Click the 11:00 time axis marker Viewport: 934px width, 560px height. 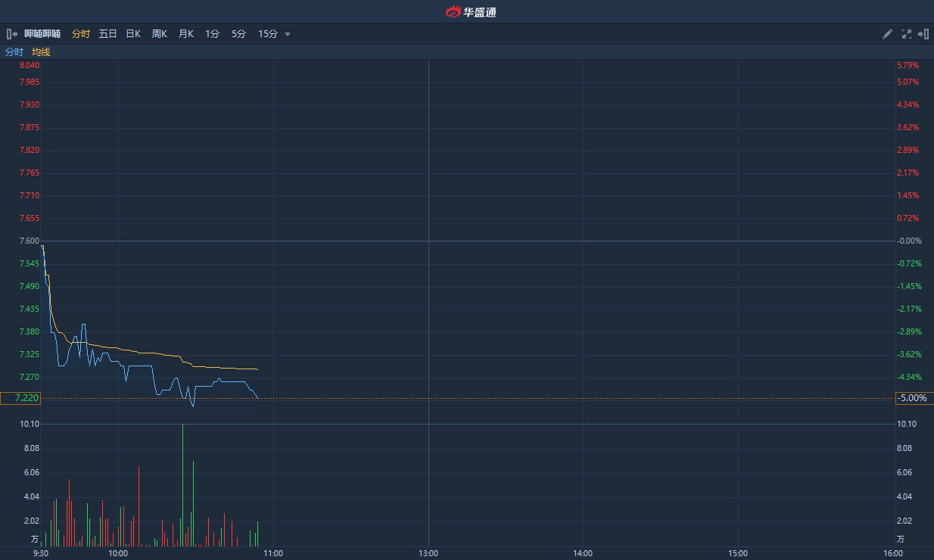point(273,553)
